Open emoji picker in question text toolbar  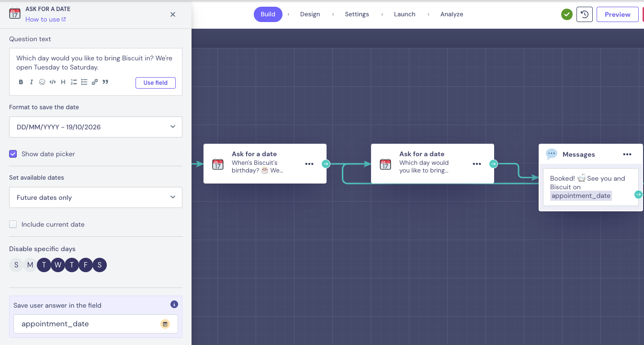click(x=42, y=82)
